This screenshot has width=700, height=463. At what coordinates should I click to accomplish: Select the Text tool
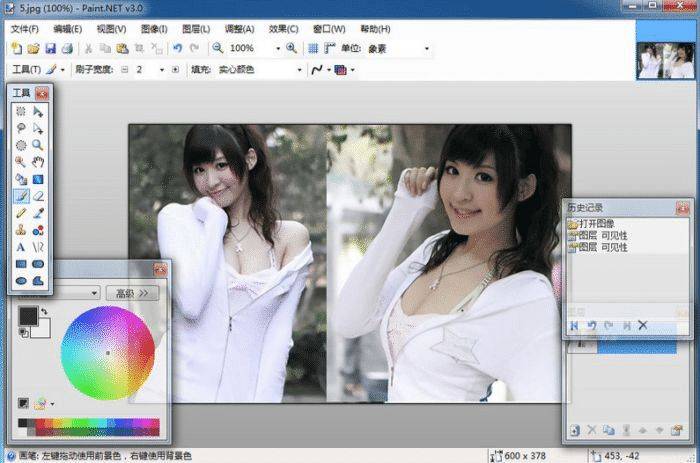click(x=21, y=246)
